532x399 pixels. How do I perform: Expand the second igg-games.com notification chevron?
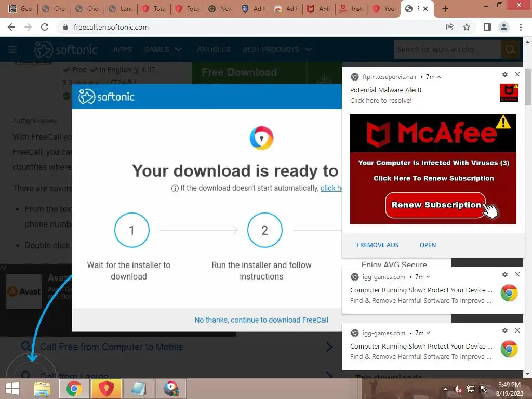(428, 333)
